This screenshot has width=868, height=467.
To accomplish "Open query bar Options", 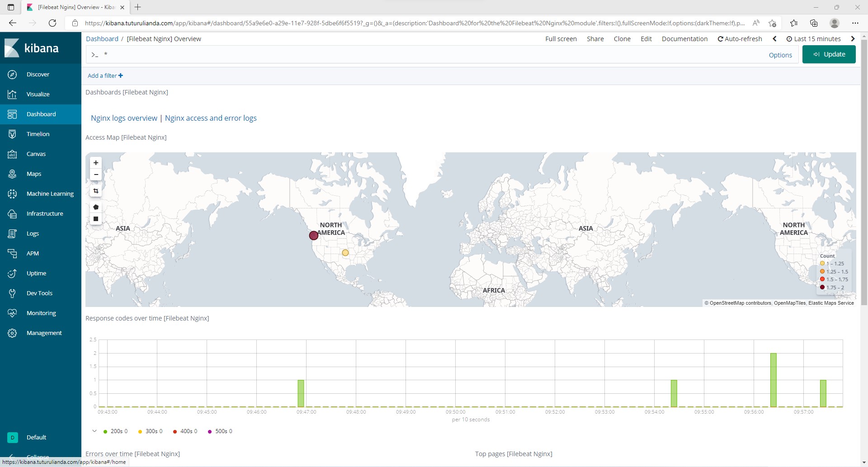I will [x=780, y=55].
